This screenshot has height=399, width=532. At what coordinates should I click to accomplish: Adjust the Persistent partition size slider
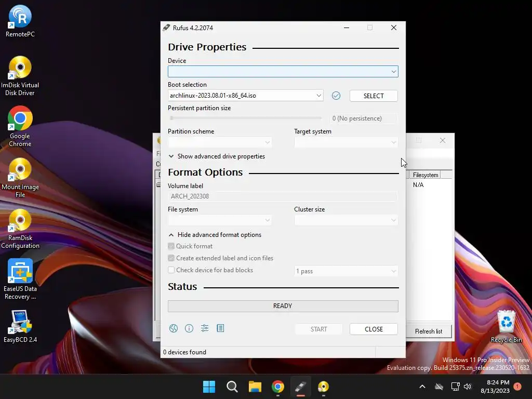[x=246, y=118]
